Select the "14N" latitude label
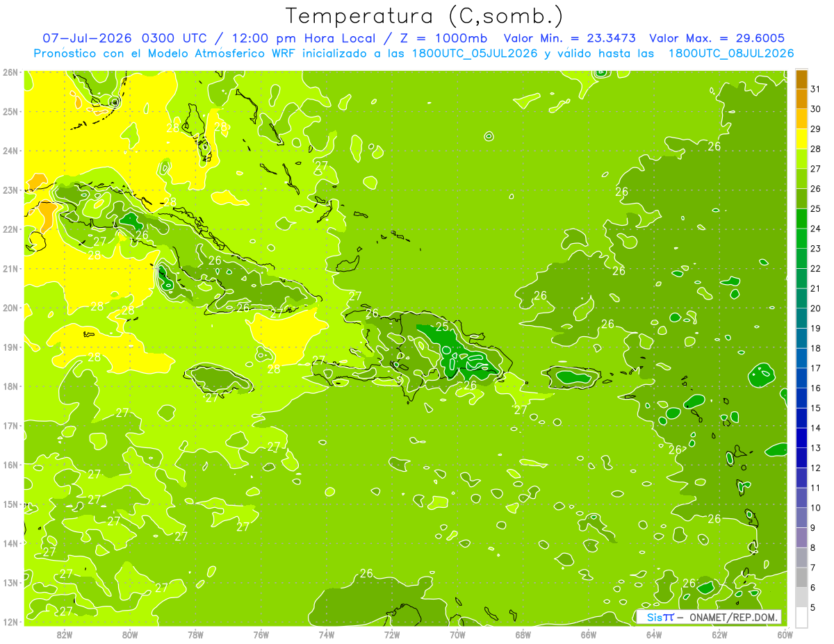The image size is (834, 644). (10, 543)
